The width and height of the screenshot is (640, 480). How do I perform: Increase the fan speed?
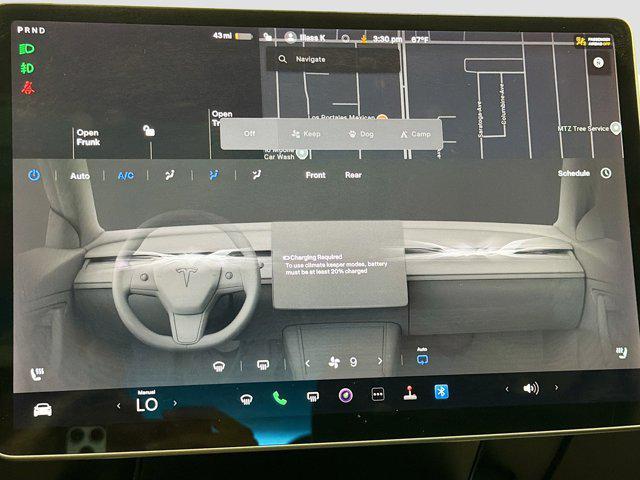pyautogui.click(x=380, y=361)
